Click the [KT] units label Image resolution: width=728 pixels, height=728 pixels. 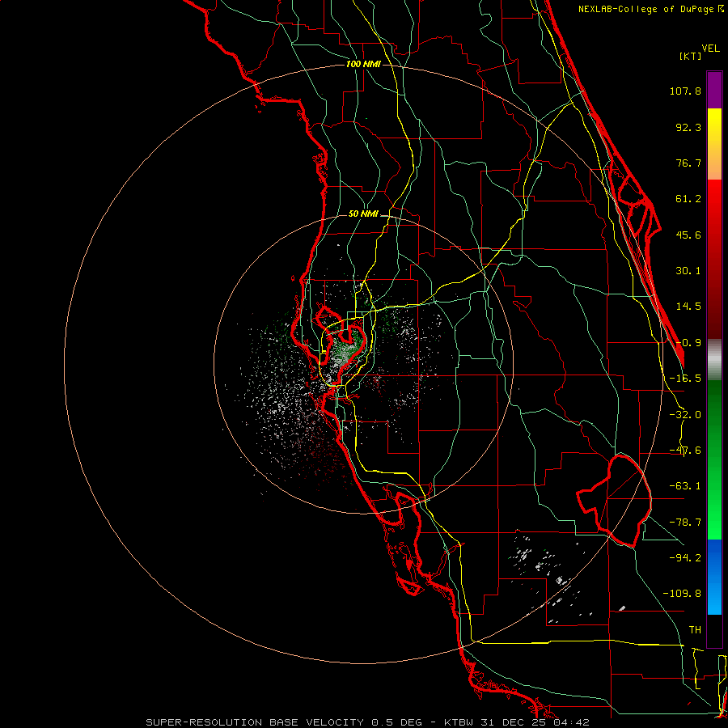691,56
